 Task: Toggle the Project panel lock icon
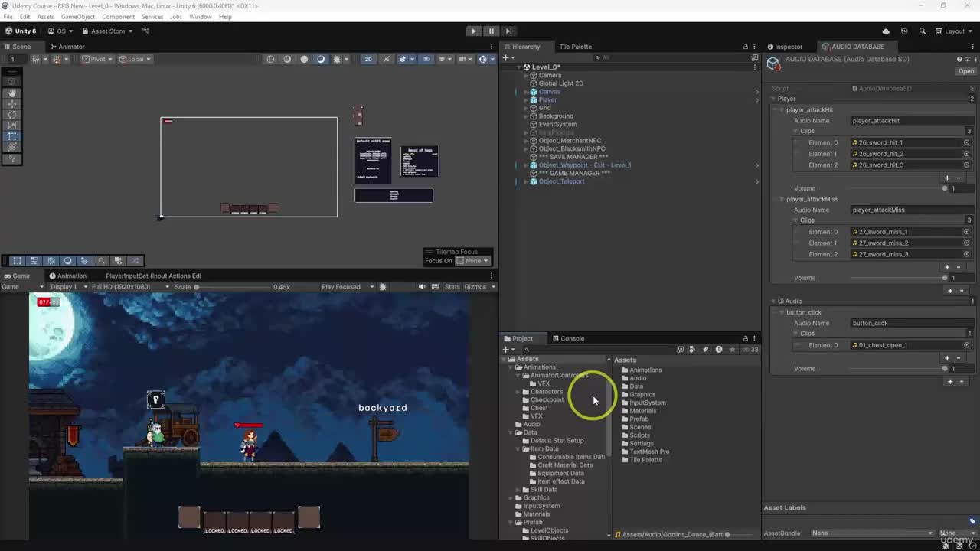pyautogui.click(x=745, y=338)
